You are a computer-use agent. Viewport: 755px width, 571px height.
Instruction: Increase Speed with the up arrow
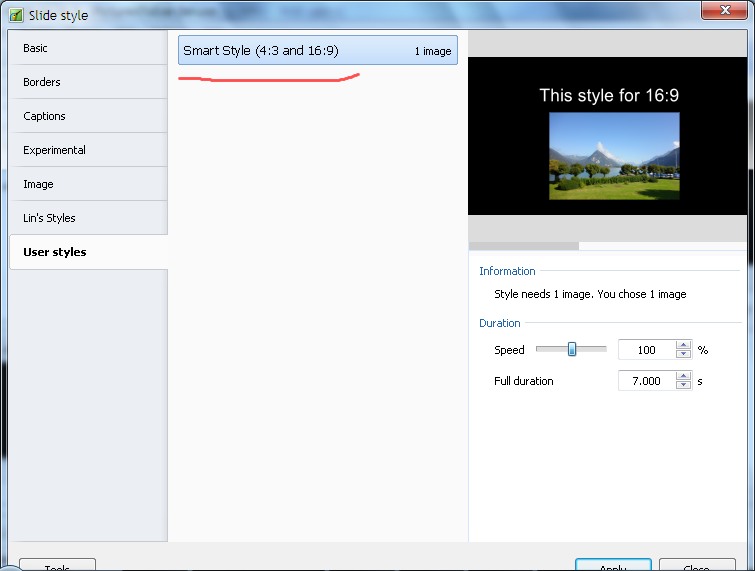coord(684,345)
